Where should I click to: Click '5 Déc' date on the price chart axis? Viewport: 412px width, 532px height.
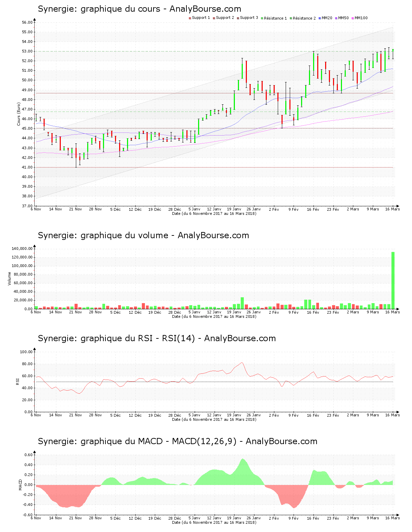pyautogui.click(x=115, y=209)
